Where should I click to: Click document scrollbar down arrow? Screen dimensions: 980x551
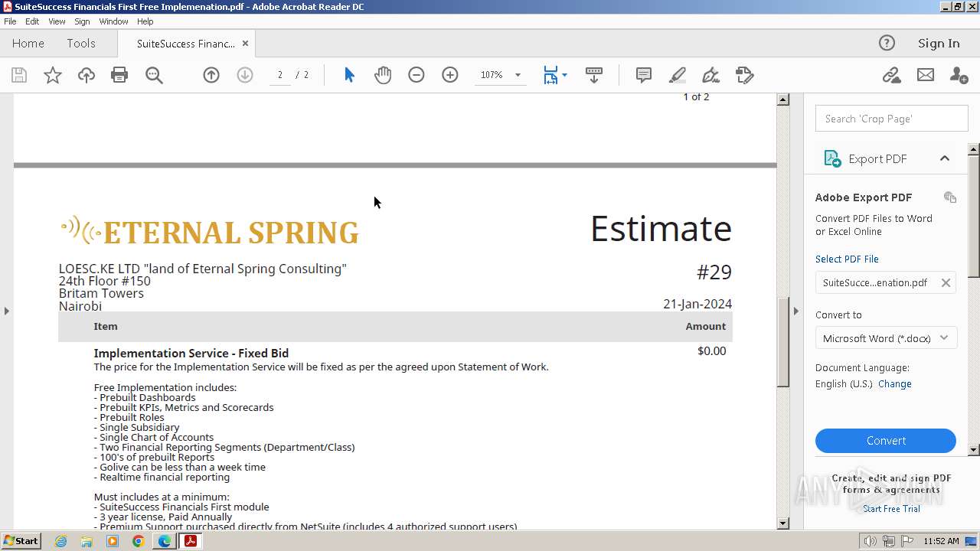[782, 523]
